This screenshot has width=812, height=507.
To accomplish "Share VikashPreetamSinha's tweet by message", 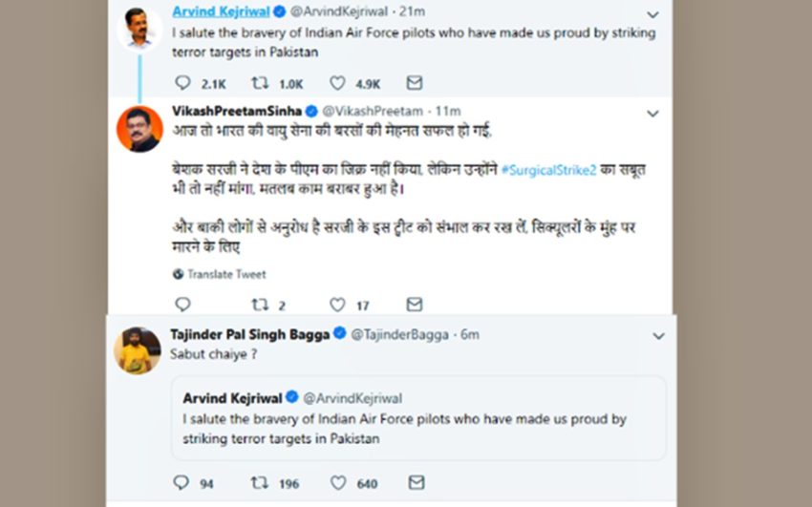I will [415, 305].
